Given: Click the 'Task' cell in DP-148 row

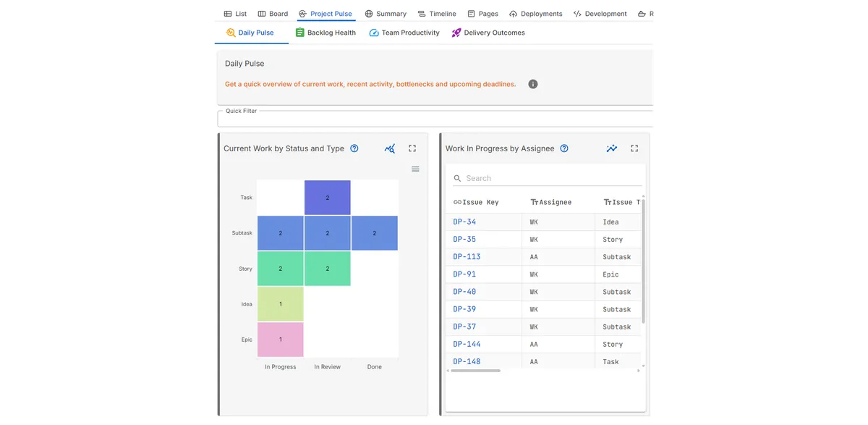Looking at the screenshot, I should coord(610,362).
